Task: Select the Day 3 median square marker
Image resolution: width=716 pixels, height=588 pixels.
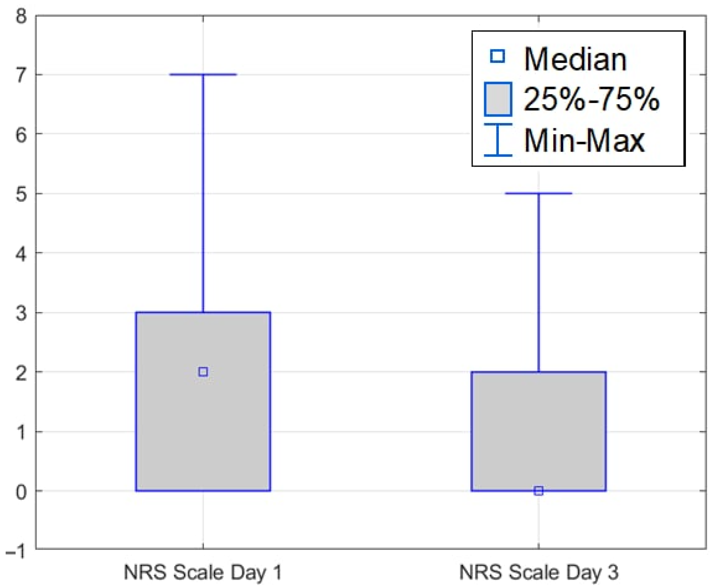Action: [x=538, y=491]
